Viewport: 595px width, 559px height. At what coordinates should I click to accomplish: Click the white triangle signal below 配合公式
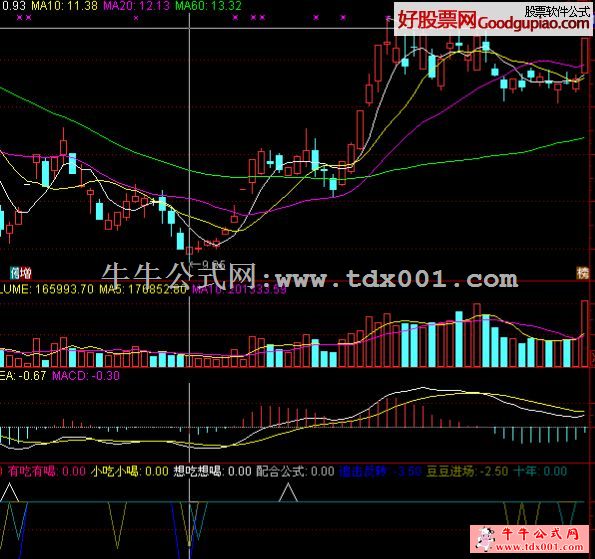coord(288,492)
